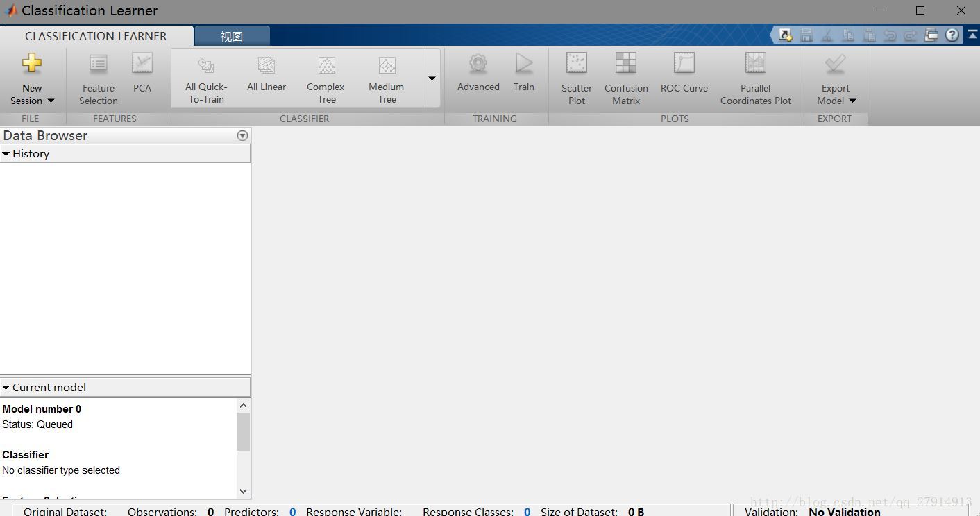This screenshot has height=516, width=980.
Task: Open the Data Browser panel actions menu
Action: [x=242, y=136]
